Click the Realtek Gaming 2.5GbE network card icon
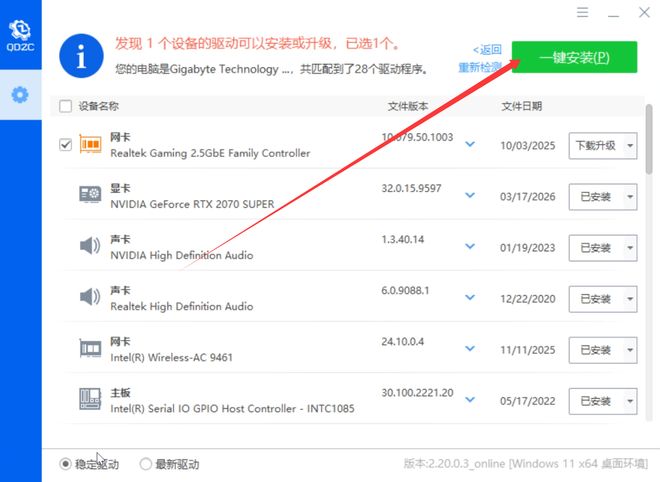660x482 pixels. pyautogui.click(x=90, y=145)
